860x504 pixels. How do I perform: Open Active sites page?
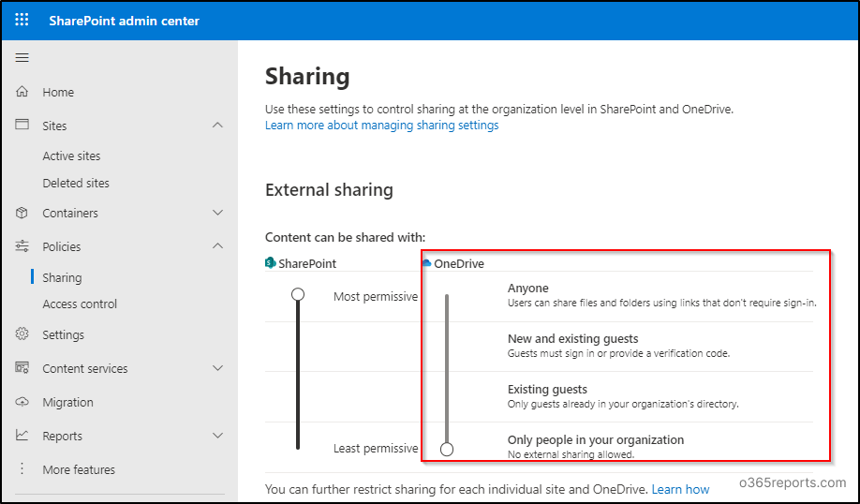[71, 156]
